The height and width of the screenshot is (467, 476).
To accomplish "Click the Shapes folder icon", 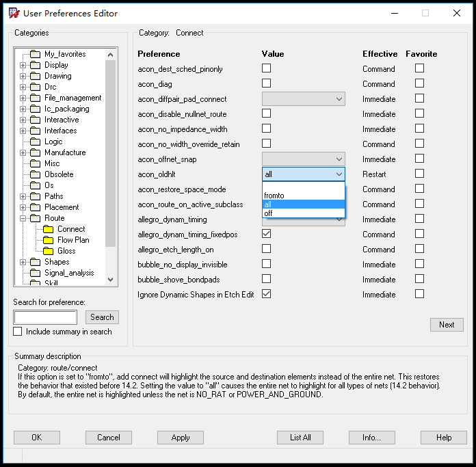I will pos(35,262).
